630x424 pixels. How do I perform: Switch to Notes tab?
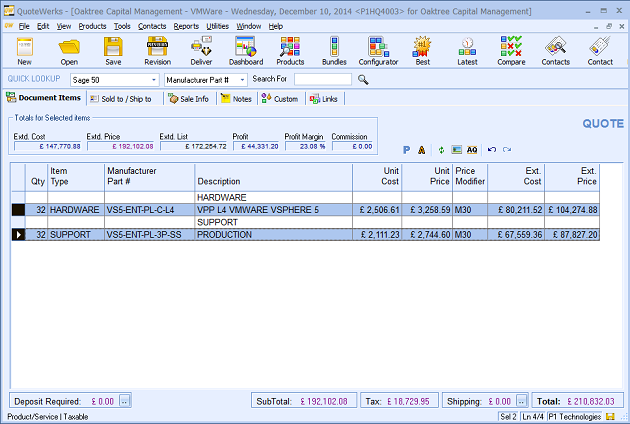pyautogui.click(x=237, y=99)
